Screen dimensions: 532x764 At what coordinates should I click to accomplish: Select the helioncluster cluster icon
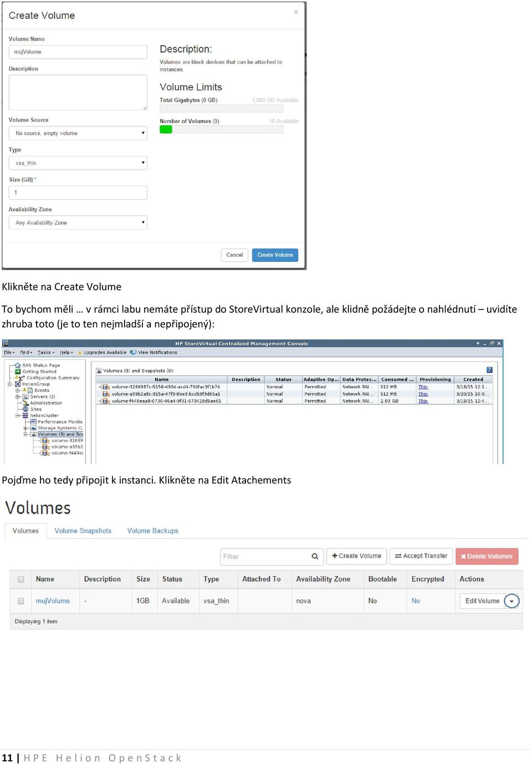(25, 415)
